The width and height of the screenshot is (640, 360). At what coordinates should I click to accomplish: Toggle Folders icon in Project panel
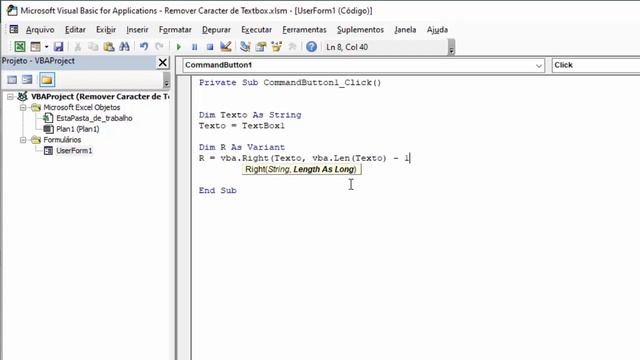[x=47, y=80]
